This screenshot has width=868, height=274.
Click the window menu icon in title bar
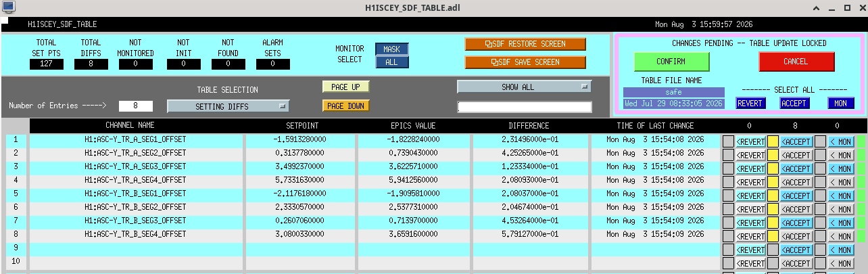(7, 7)
